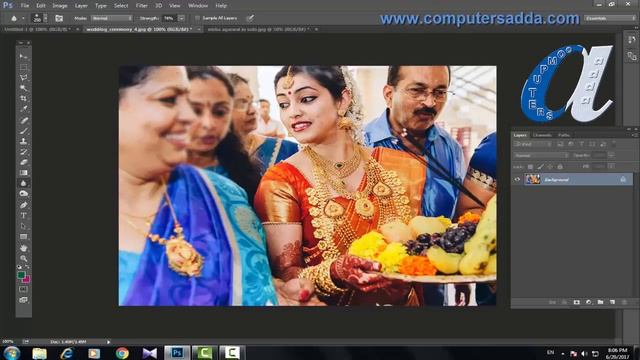The width and height of the screenshot is (640, 360).
Task: Create a new group folder
Action: tap(600, 302)
